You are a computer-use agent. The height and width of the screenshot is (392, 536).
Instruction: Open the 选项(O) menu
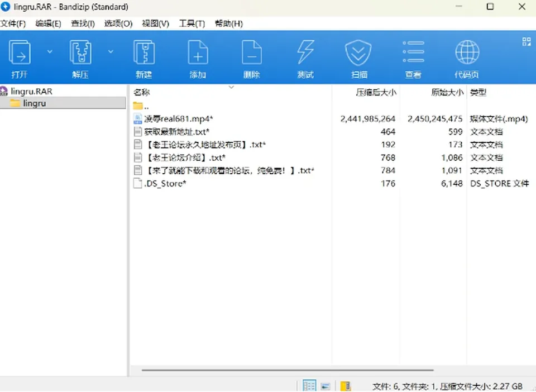118,23
